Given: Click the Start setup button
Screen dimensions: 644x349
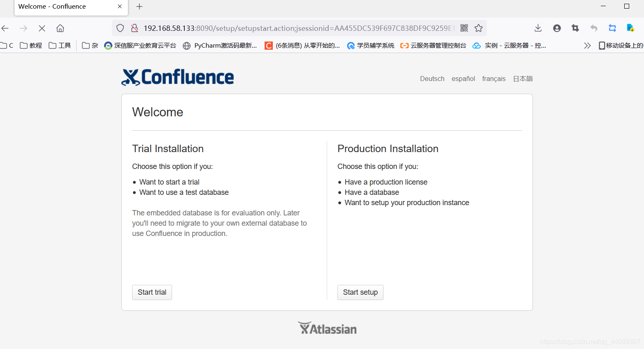Looking at the screenshot, I should tap(360, 292).
